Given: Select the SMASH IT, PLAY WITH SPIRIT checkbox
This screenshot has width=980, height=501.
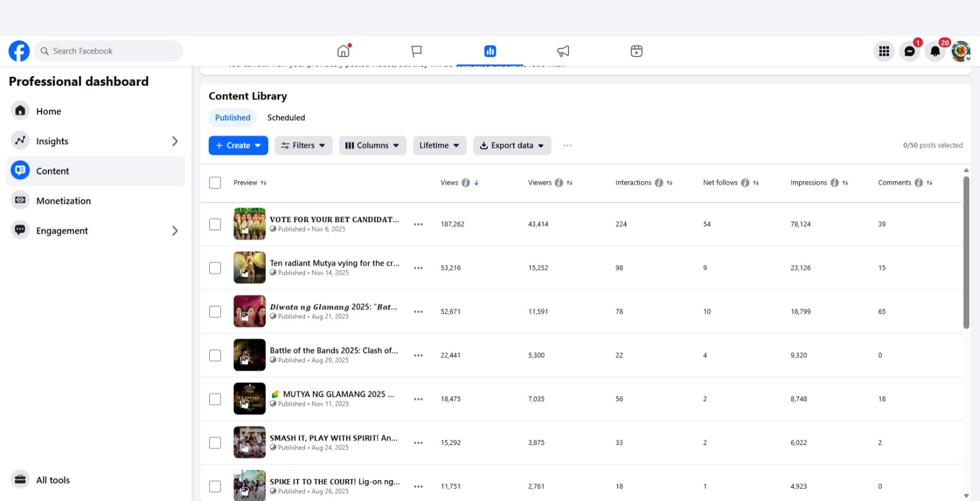Looking at the screenshot, I should (x=215, y=443).
